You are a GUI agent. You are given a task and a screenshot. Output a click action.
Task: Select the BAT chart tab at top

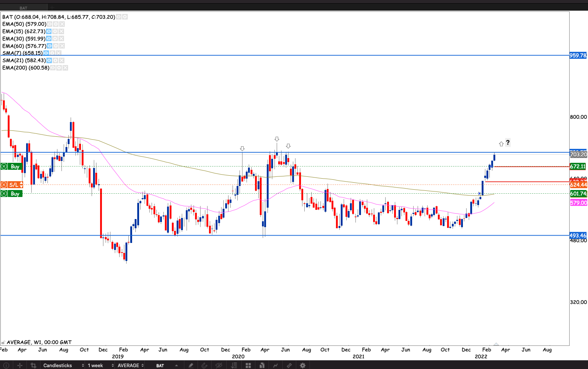point(24,8)
